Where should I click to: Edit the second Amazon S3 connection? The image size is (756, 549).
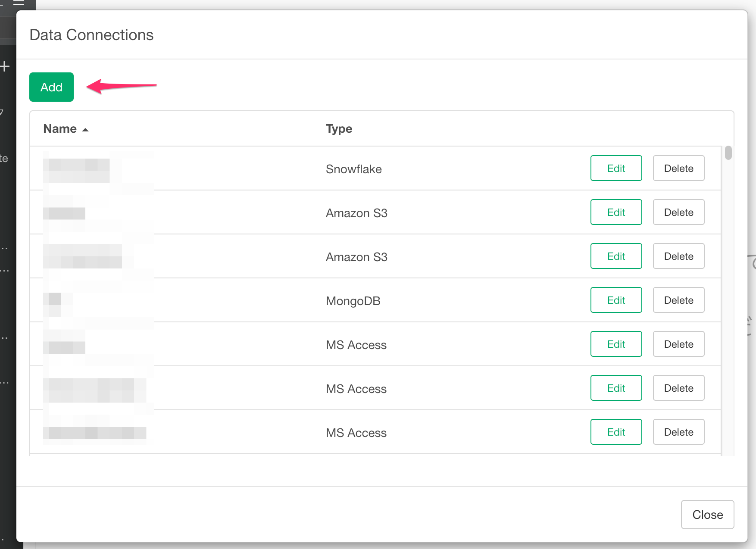[616, 256]
